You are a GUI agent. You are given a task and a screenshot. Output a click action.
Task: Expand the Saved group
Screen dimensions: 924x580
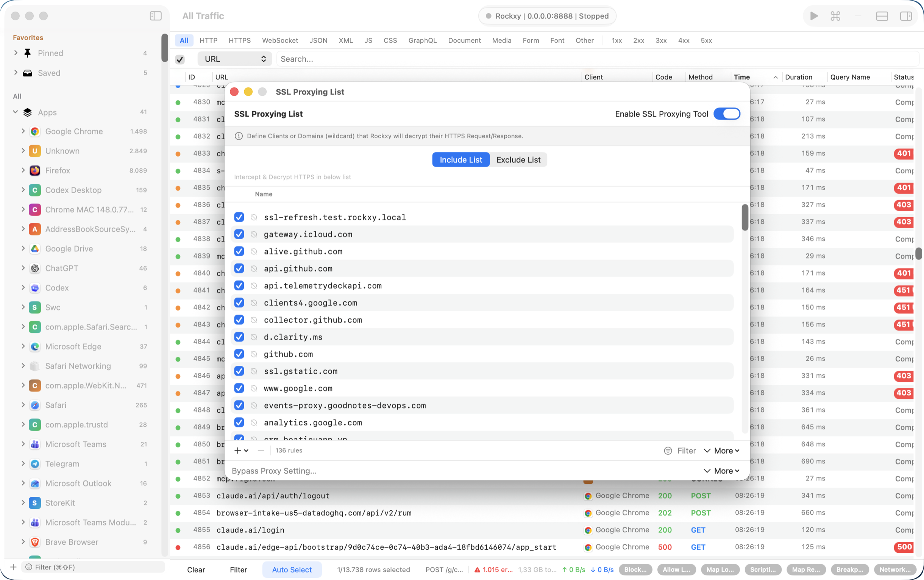[16, 73]
